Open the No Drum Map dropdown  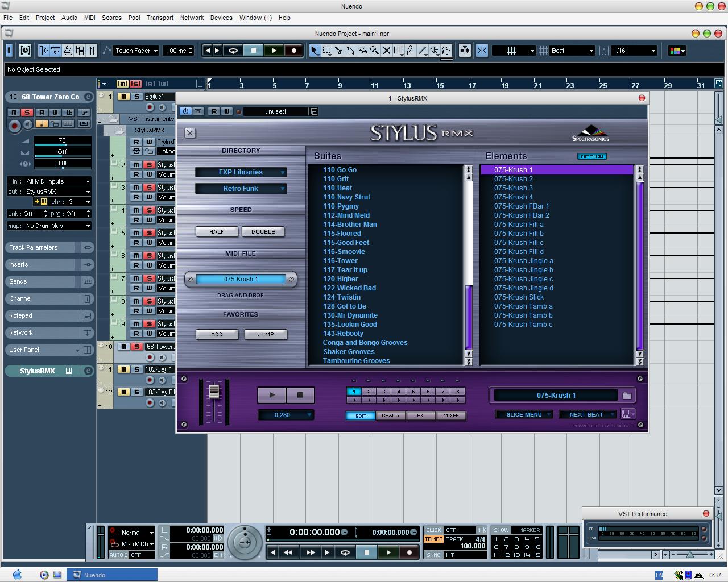pos(57,226)
